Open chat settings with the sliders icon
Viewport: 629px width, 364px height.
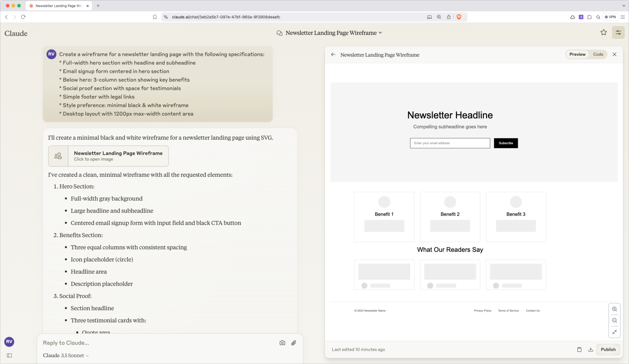(x=618, y=32)
